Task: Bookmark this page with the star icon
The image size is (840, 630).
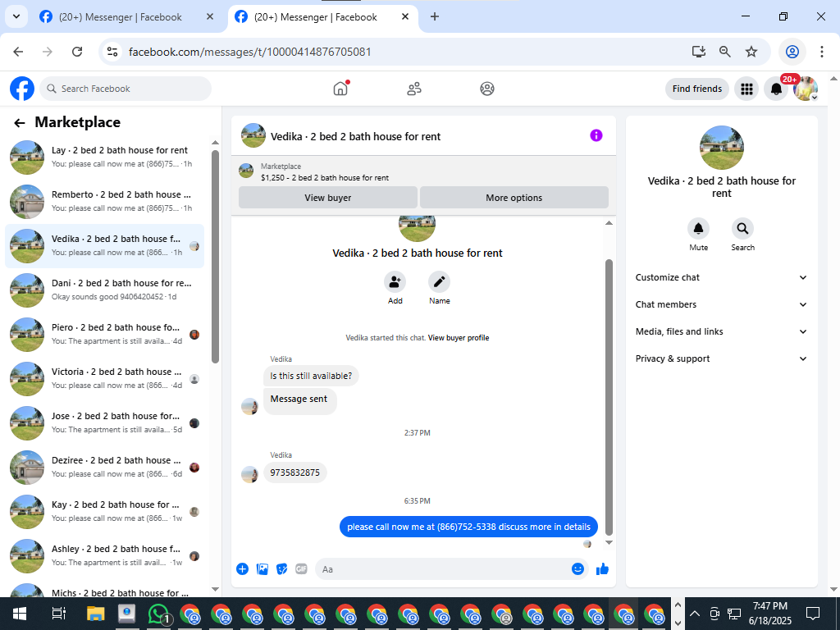Action: pyautogui.click(x=751, y=52)
